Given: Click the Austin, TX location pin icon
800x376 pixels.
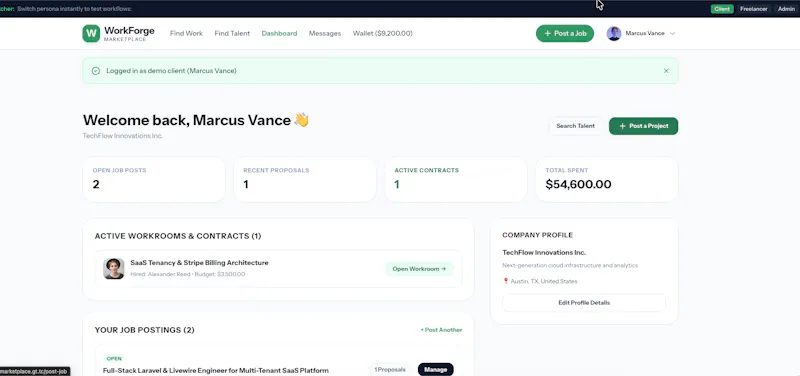Looking at the screenshot, I should pos(506,281).
